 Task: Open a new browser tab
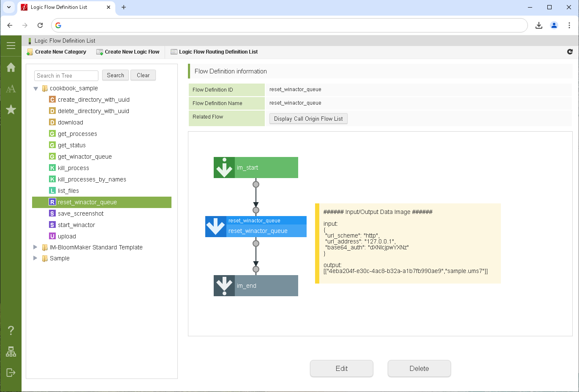coord(124,7)
